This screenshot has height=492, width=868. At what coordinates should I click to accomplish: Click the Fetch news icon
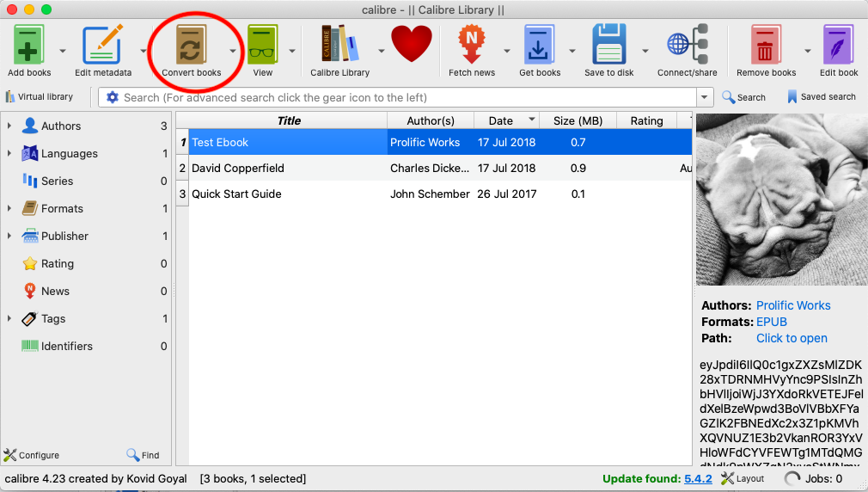tap(472, 46)
